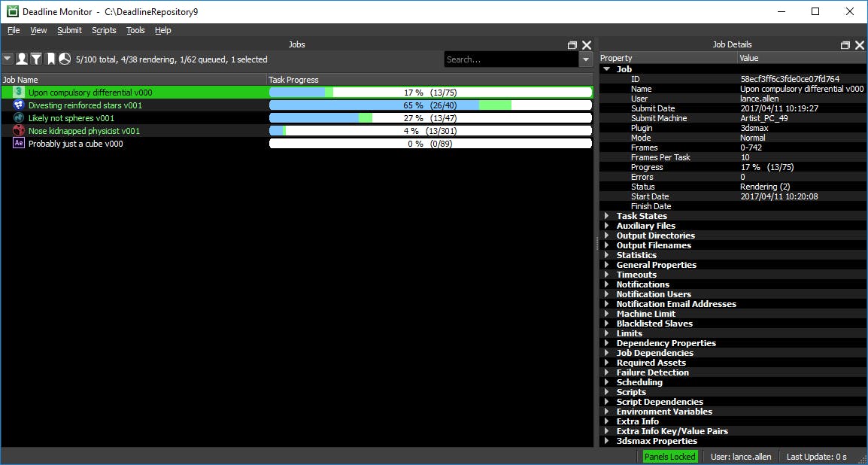Sort by the Job Name column header
Image resolution: width=868 pixels, height=465 pixels.
pyautogui.click(x=133, y=80)
